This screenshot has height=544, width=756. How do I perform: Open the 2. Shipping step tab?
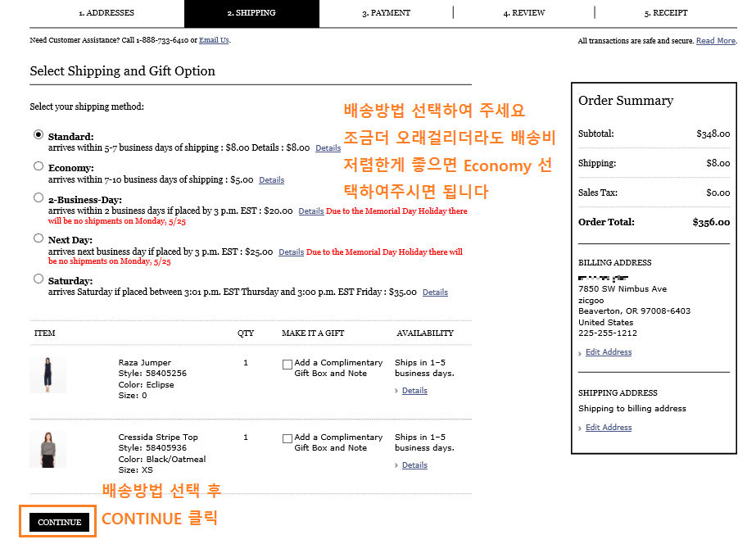click(x=251, y=13)
